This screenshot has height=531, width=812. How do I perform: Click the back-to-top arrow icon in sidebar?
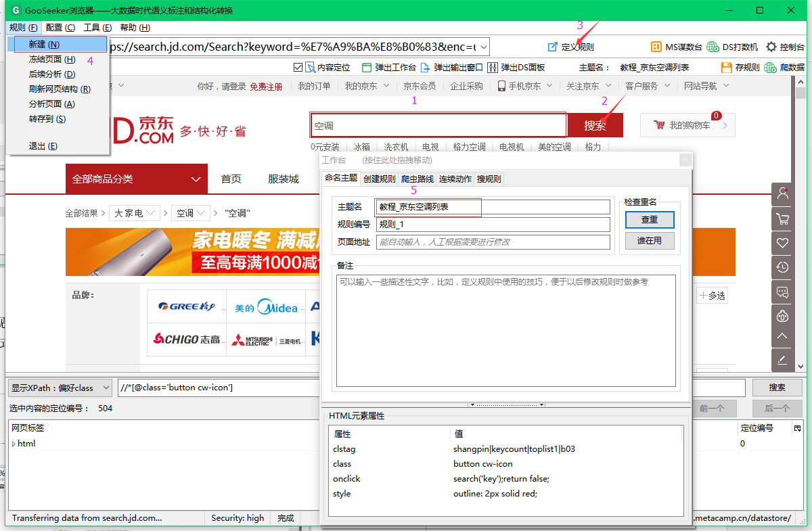(x=783, y=336)
